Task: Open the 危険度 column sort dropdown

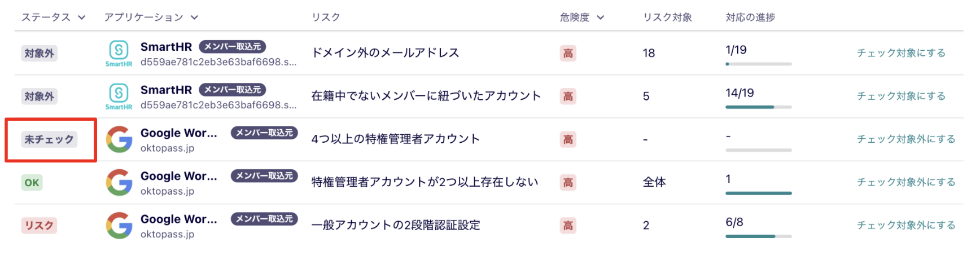Action: tap(600, 17)
